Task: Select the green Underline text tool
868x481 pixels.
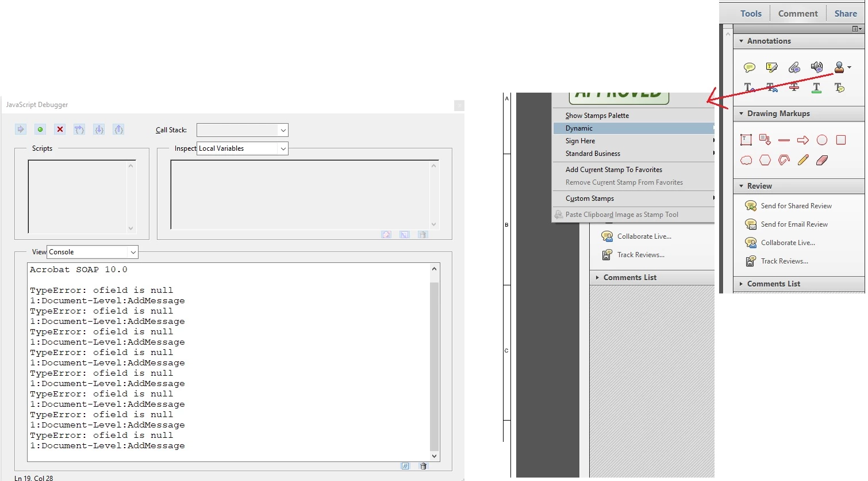Action: click(816, 87)
